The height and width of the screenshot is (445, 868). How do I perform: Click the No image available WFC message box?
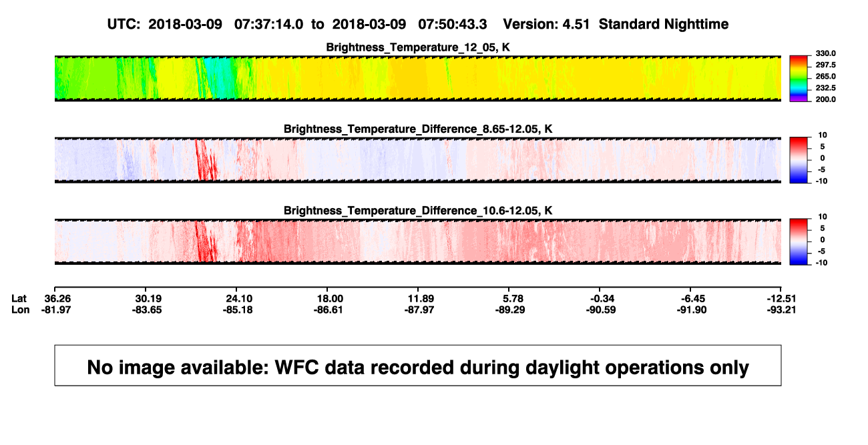pyautogui.click(x=417, y=366)
